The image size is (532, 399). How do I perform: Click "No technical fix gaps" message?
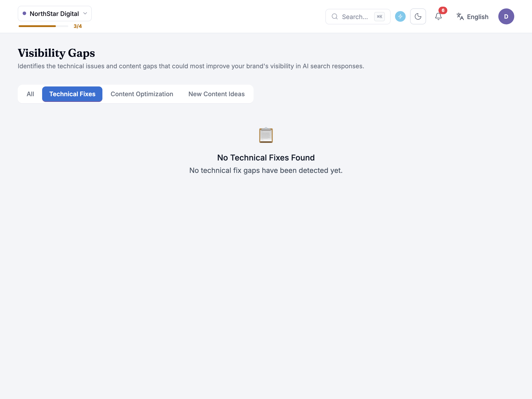click(x=266, y=170)
